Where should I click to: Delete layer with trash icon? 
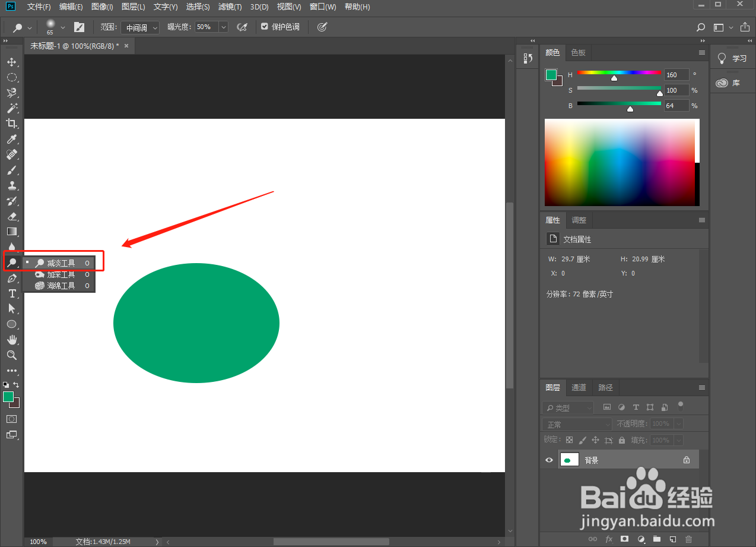(x=688, y=539)
